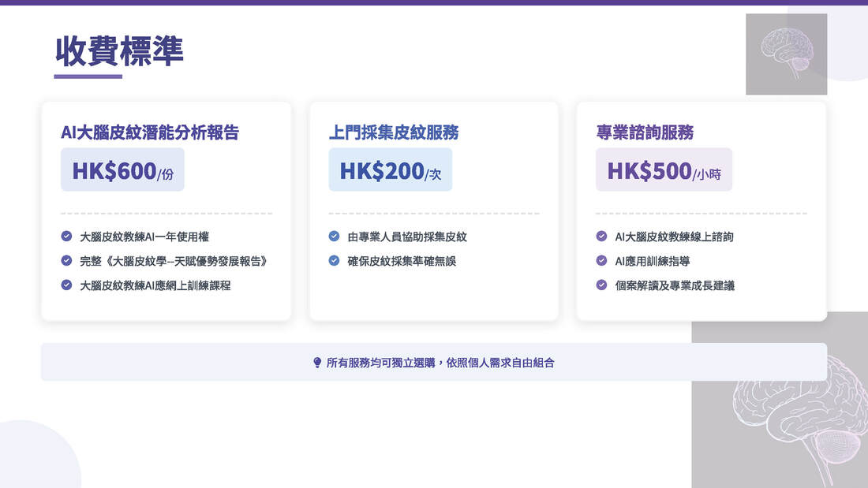Click checkmark icon beside 大腦皮紋教練AI應網上訓練課程
The height and width of the screenshot is (488, 868).
coord(66,285)
